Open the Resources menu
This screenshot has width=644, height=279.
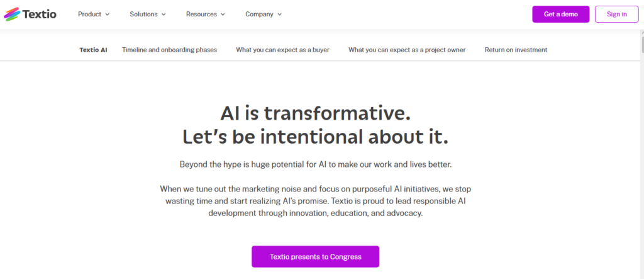tap(206, 14)
